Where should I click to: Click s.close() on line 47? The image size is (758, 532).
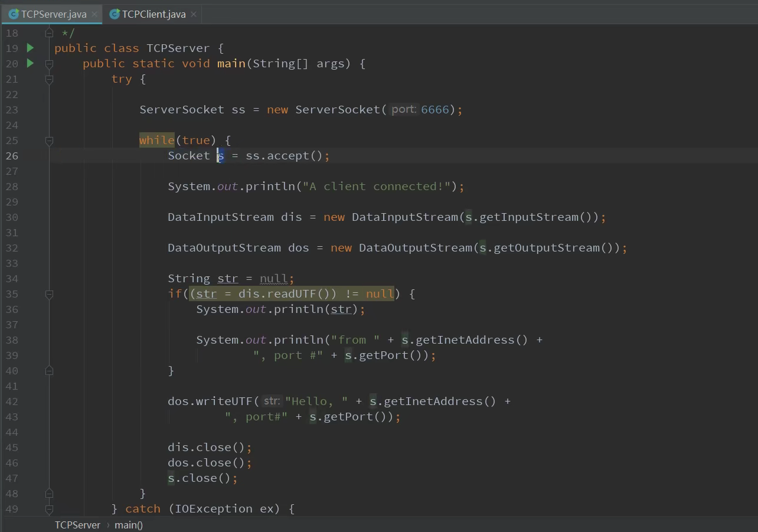pos(200,478)
